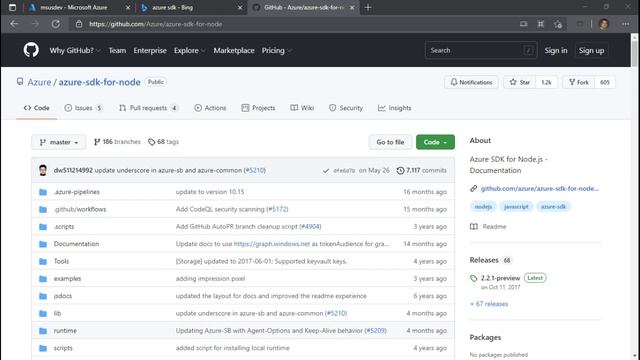View the 68 tags link

click(x=164, y=142)
